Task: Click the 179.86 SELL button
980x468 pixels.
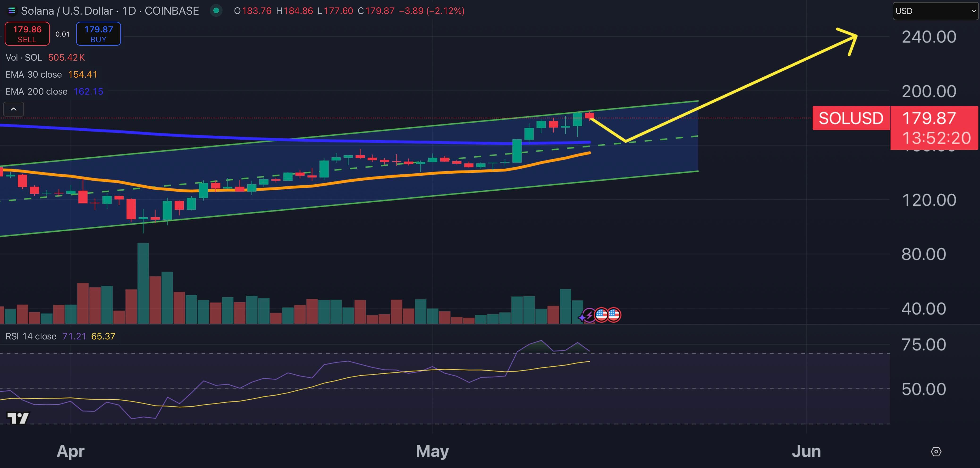Action: coord(27,34)
